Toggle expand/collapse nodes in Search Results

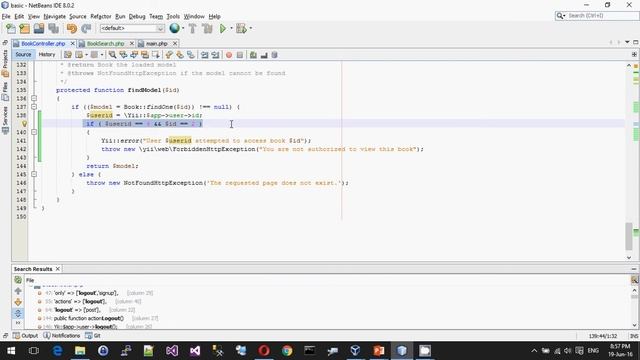[18, 313]
